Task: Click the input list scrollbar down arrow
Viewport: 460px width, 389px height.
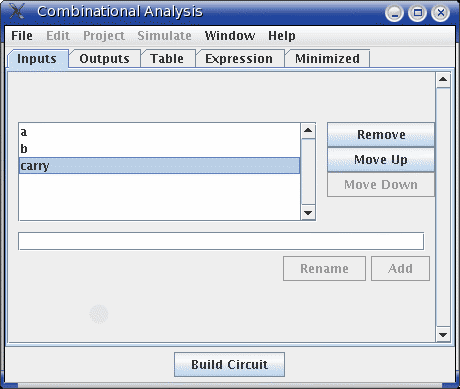Action: 308,213
